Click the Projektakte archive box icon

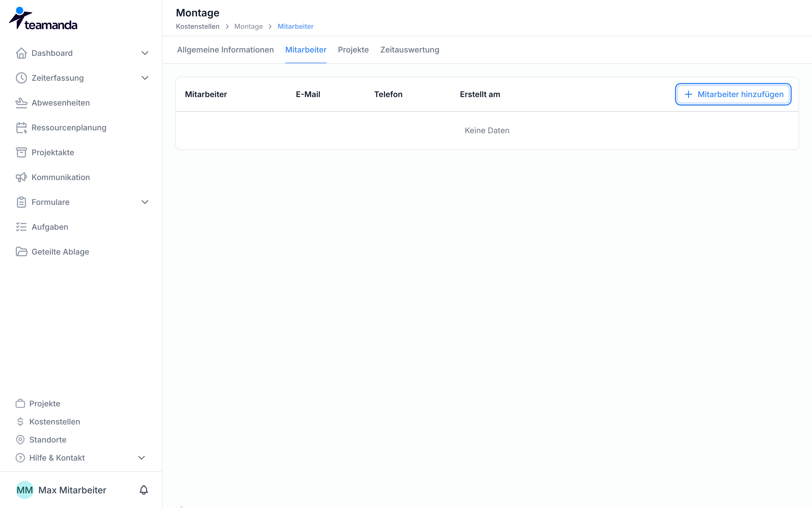21,152
